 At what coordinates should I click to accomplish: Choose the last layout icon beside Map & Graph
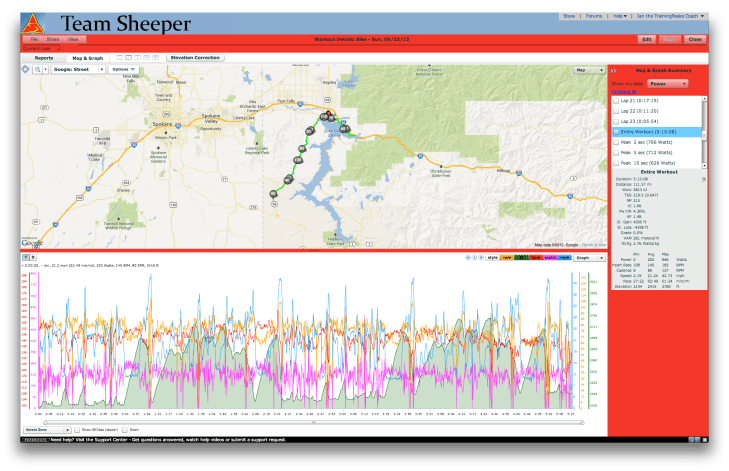coord(156,58)
